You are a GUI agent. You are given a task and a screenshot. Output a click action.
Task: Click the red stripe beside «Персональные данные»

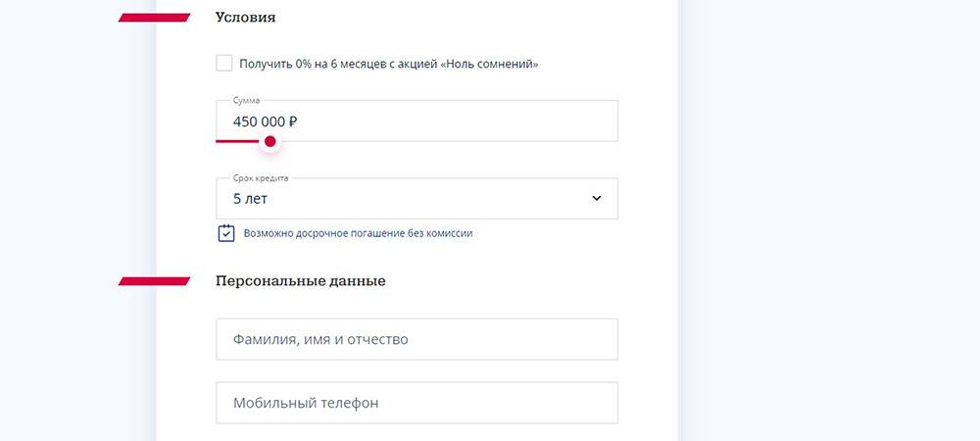pyautogui.click(x=154, y=281)
